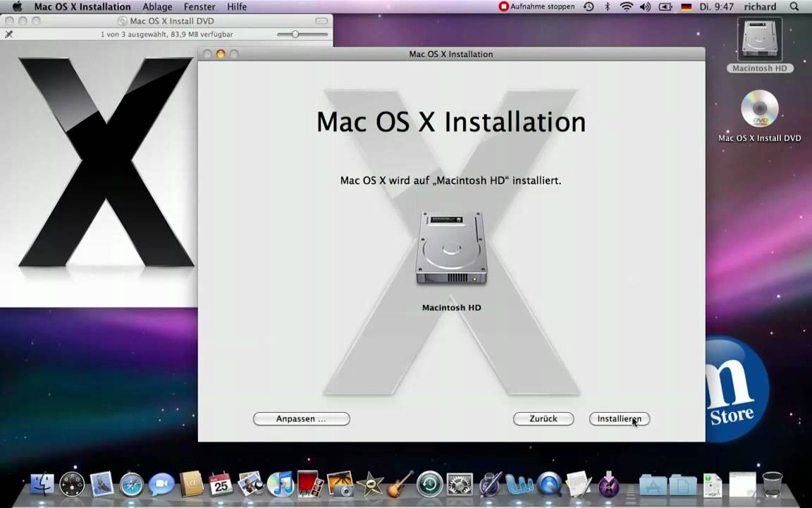The width and height of the screenshot is (812, 508).
Task: Open battery status menu
Action: point(665,7)
